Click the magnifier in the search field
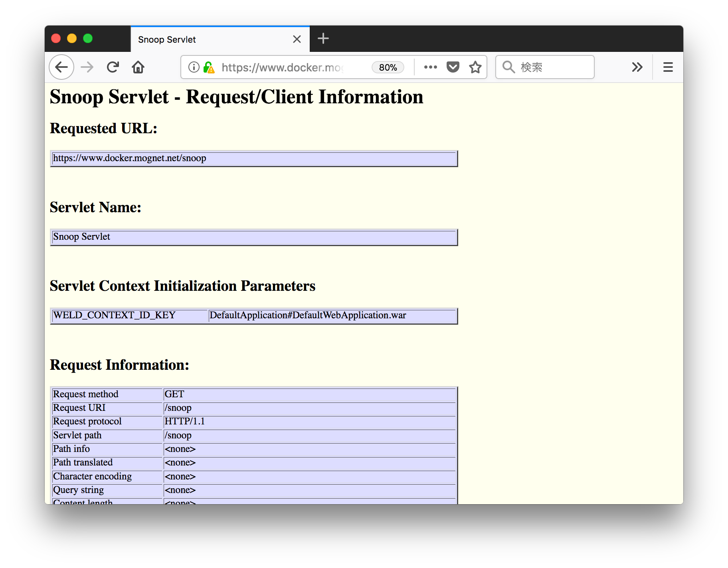 [508, 67]
